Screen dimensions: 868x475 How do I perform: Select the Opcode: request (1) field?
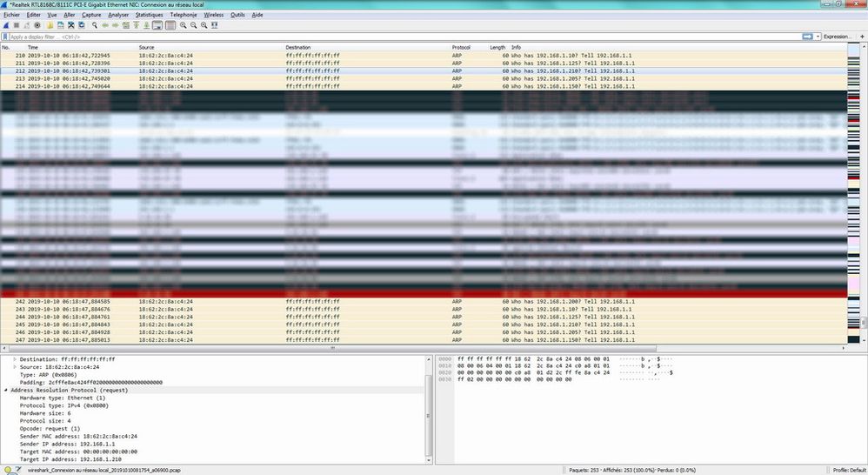(x=50, y=429)
